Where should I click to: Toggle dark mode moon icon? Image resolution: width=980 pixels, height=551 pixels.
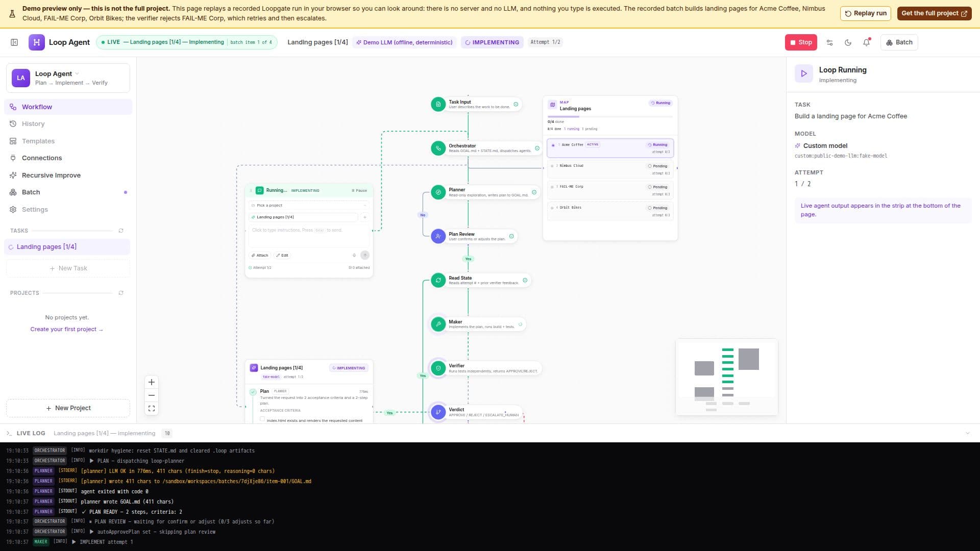point(848,42)
